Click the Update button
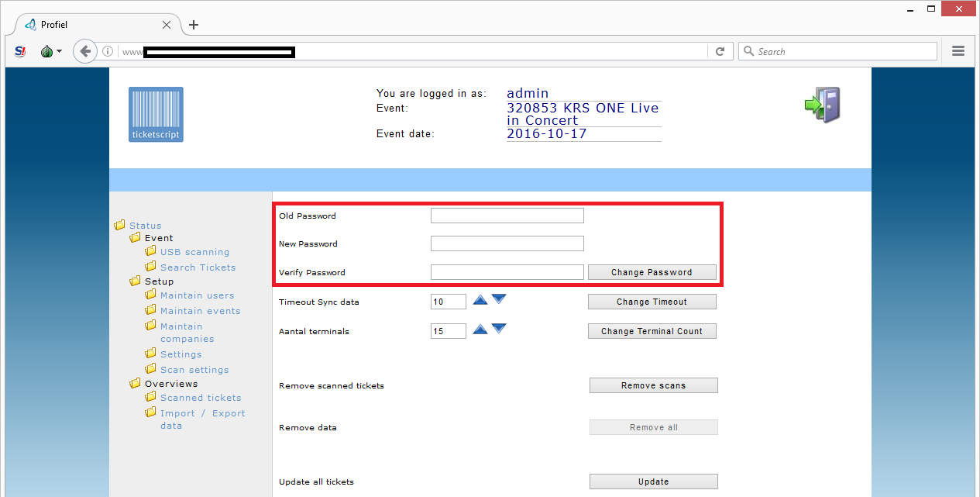980x497 pixels. 653,481
